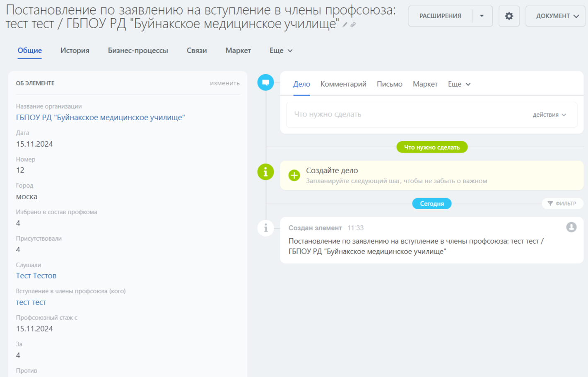The width and height of the screenshot is (588, 377).
Task: Click the 'Что нужно сделать' input field
Action: point(406,114)
